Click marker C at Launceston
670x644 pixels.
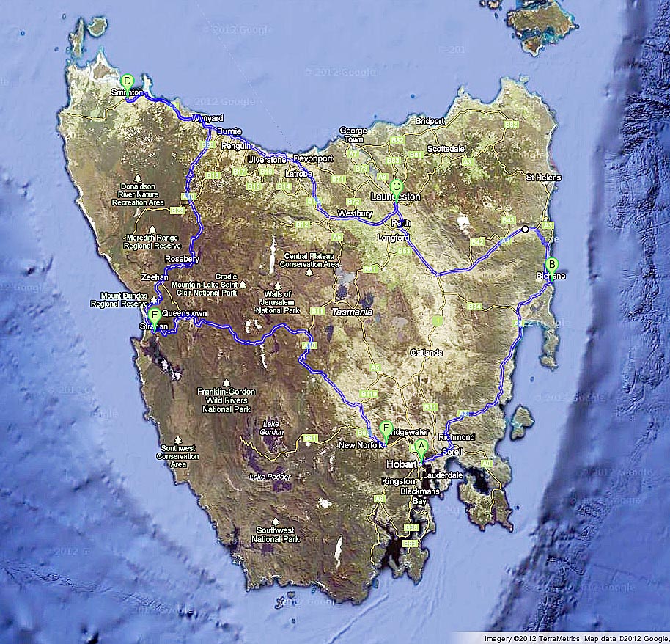pos(398,186)
